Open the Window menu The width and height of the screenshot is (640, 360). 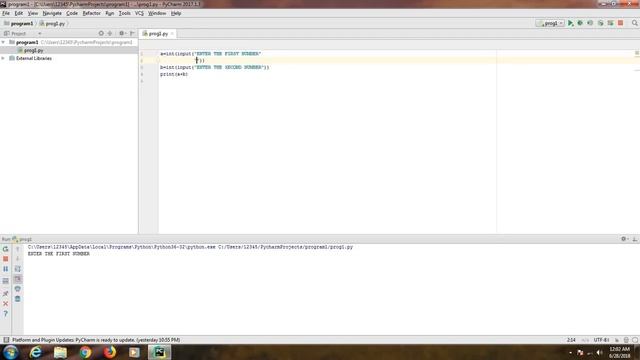(157, 13)
